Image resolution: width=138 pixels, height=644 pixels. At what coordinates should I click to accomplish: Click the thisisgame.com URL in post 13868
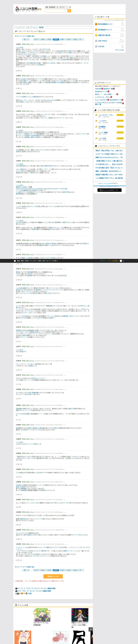[x=42, y=189]
